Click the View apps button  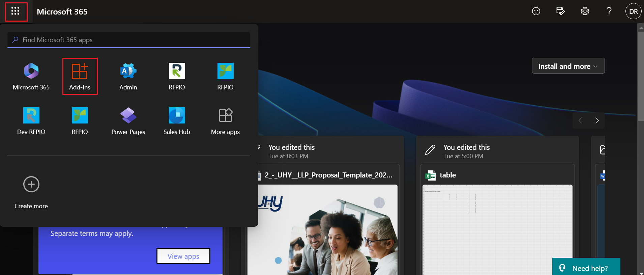pyautogui.click(x=183, y=256)
